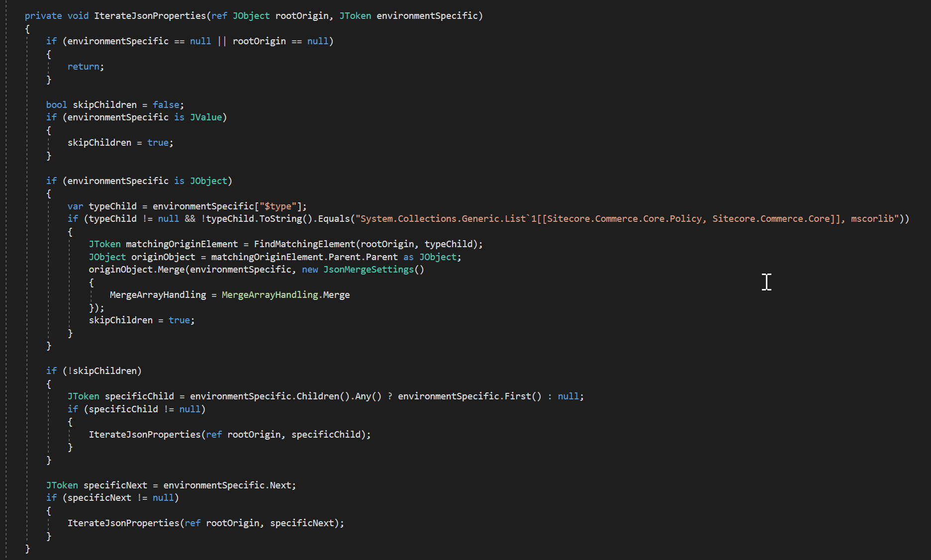
Task: Click the Parent.Parent property chain
Action: point(363,257)
